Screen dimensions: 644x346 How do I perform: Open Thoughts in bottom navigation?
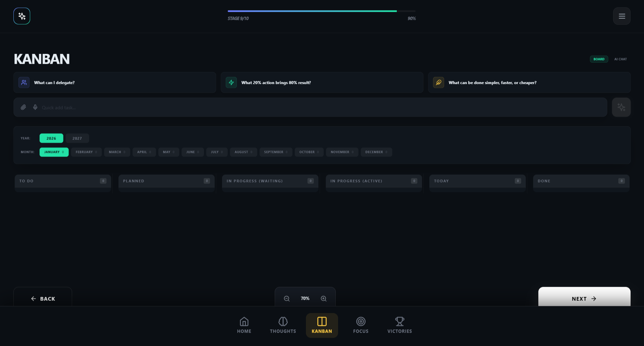coord(283,325)
